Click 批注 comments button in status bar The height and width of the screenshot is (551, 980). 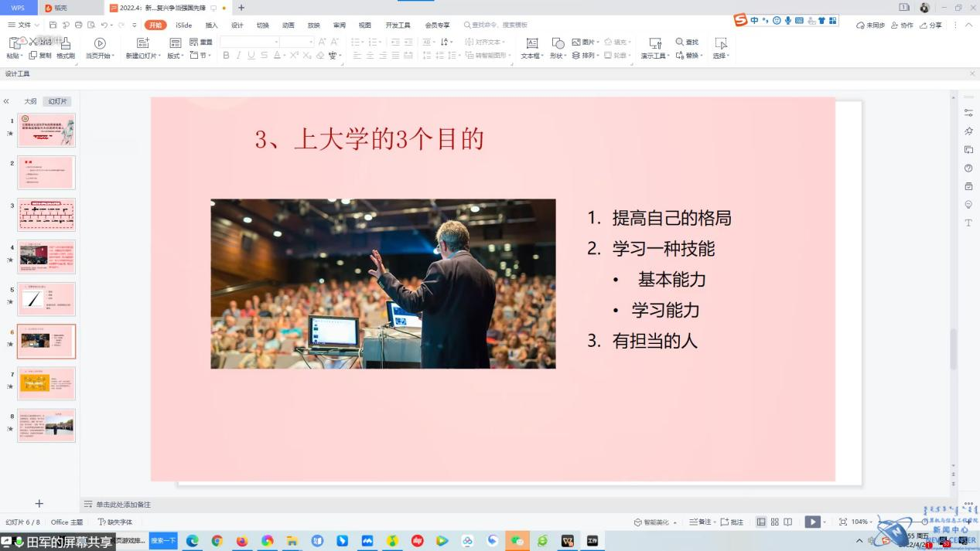(x=732, y=522)
